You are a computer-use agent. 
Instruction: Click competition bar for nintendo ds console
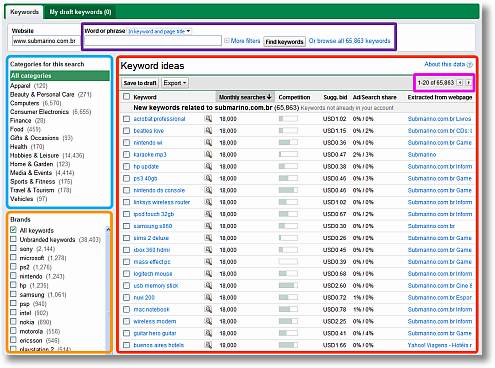(288, 190)
